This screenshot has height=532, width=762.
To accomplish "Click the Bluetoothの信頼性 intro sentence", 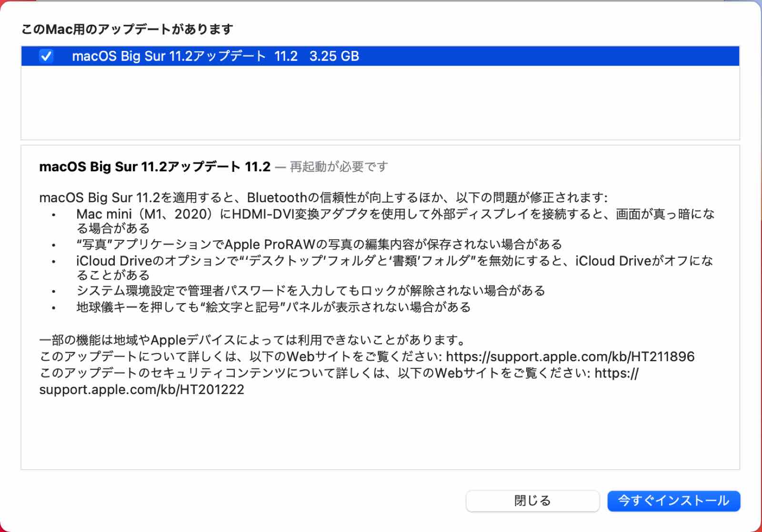I will coord(323,197).
